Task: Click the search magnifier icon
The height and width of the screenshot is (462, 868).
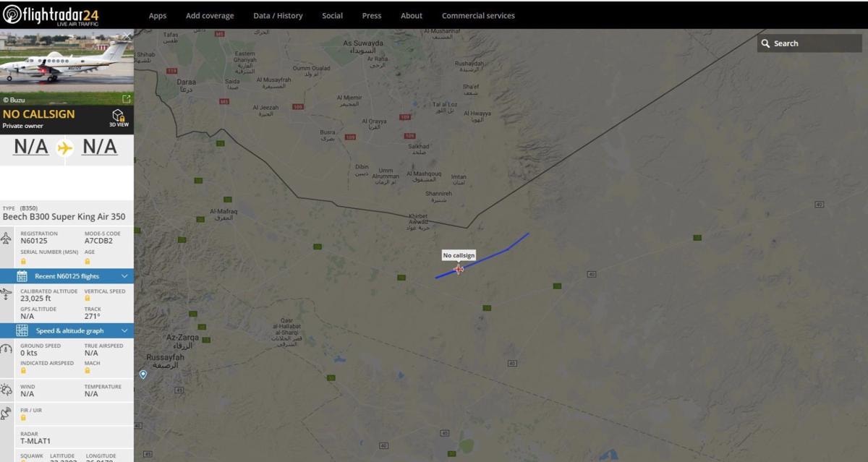Action: tap(765, 43)
